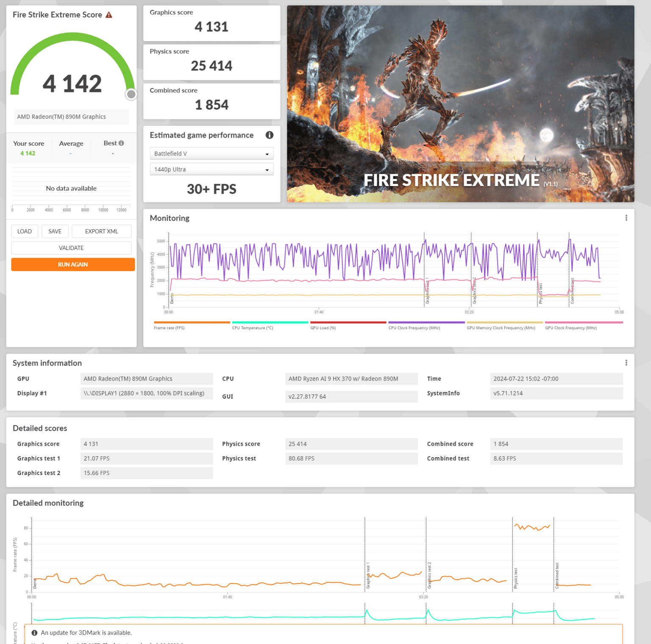Click the EXPORT XML button
The image size is (651, 644).
point(102,231)
